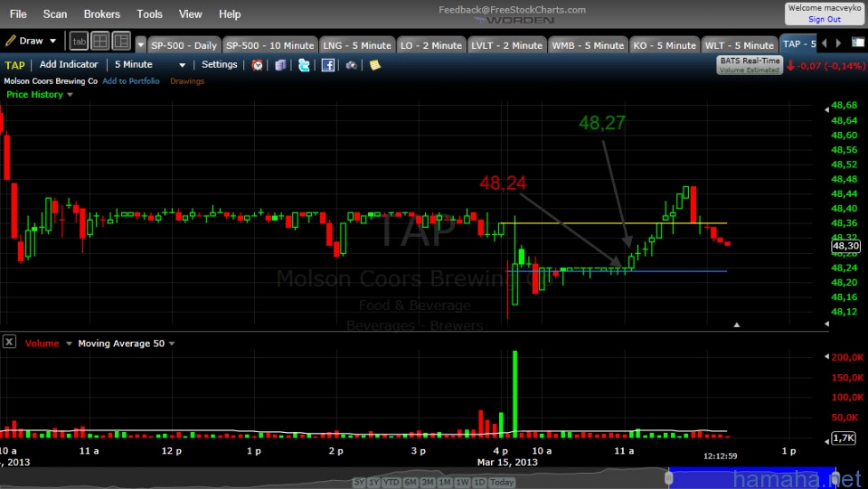Close the Volume pane with X
Viewport: 868px width, 489px height.
9,342
